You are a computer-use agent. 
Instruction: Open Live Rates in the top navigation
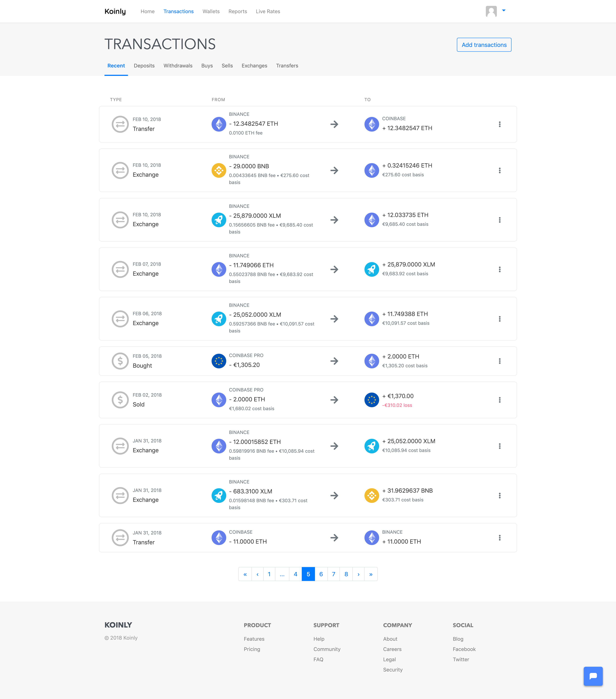point(268,11)
